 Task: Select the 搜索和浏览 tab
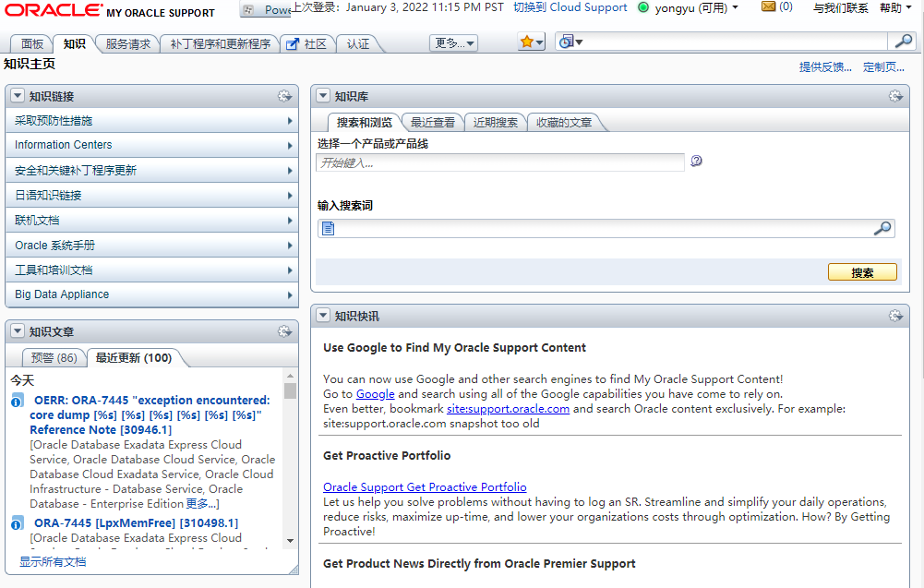tap(365, 123)
